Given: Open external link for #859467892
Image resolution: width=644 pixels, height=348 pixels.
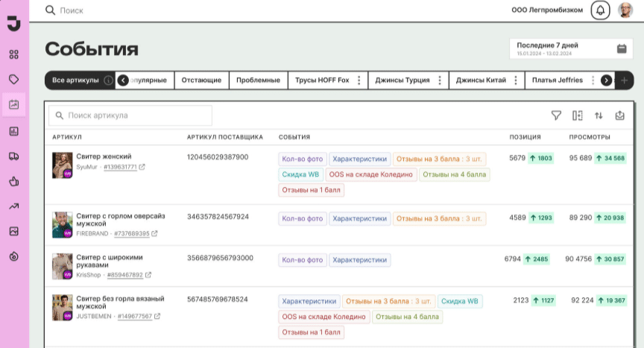Looking at the screenshot, I should coord(148,275).
